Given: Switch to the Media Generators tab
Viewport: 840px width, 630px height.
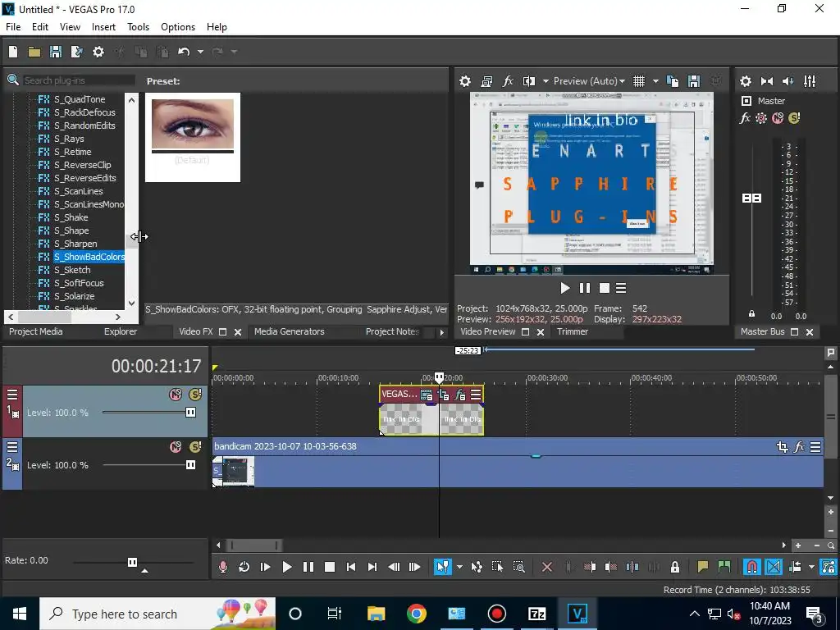Looking at the screenshot, I should click(x=290, y=331).
